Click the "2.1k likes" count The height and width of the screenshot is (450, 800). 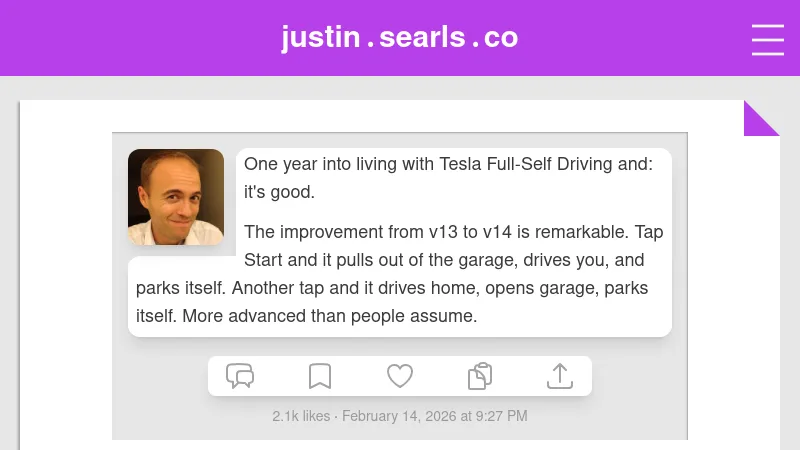[x=300, y=416]
